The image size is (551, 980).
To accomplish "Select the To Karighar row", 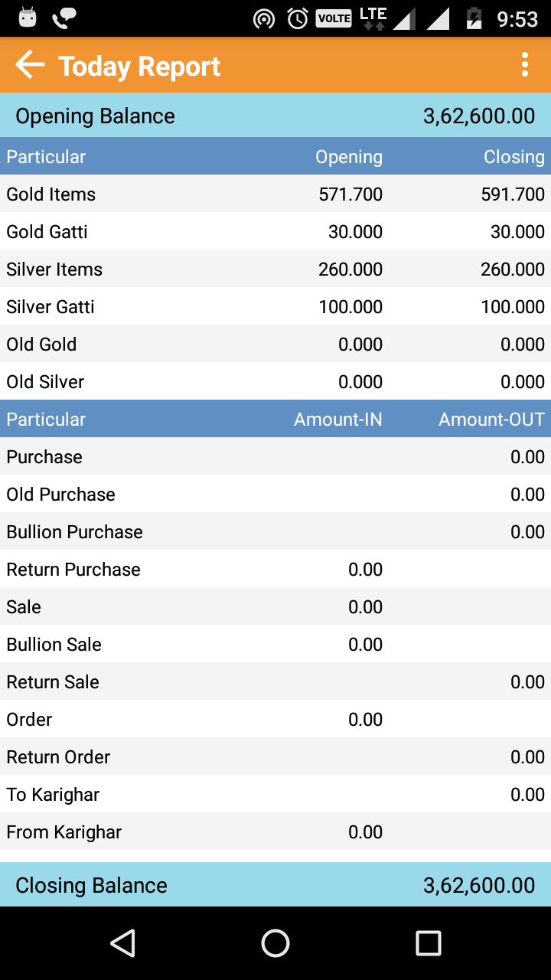I will point(275,795).
